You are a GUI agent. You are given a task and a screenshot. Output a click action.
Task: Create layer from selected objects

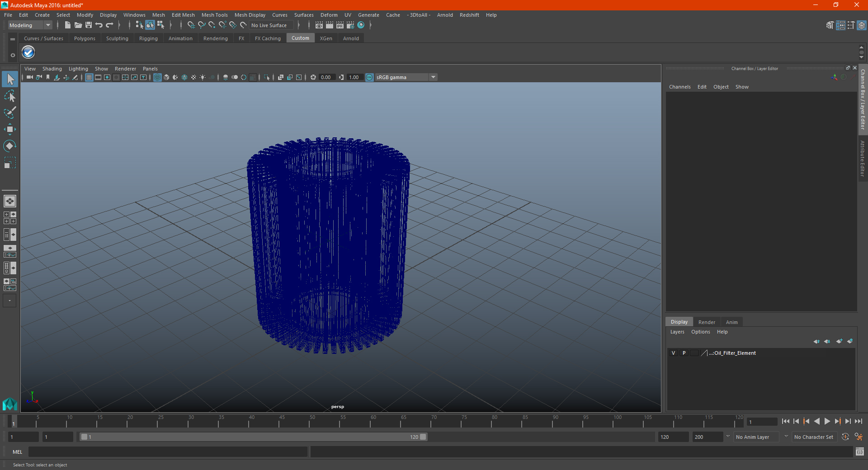click(x=850, y=341)
